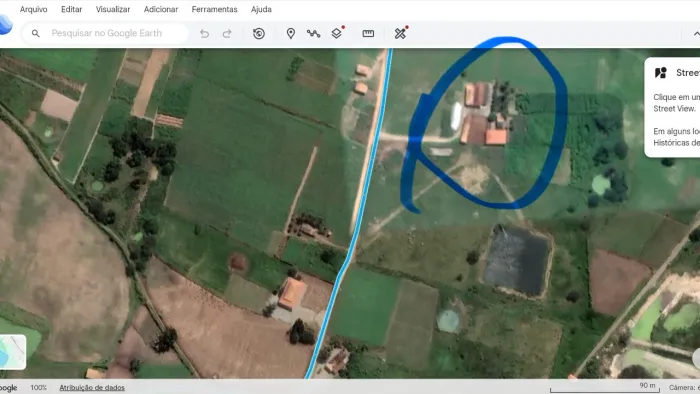The image size is (700, 394).
Task: Click the 90 m scale bar
Action: point(604,387)
